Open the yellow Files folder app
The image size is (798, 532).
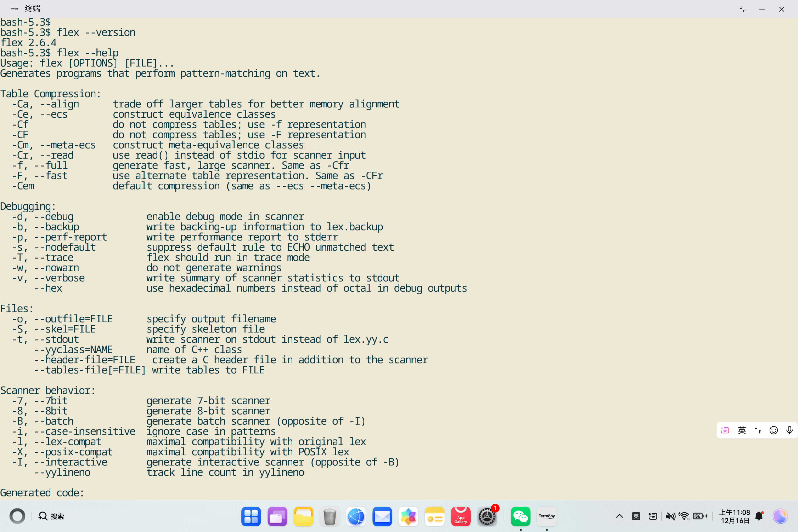303,516
